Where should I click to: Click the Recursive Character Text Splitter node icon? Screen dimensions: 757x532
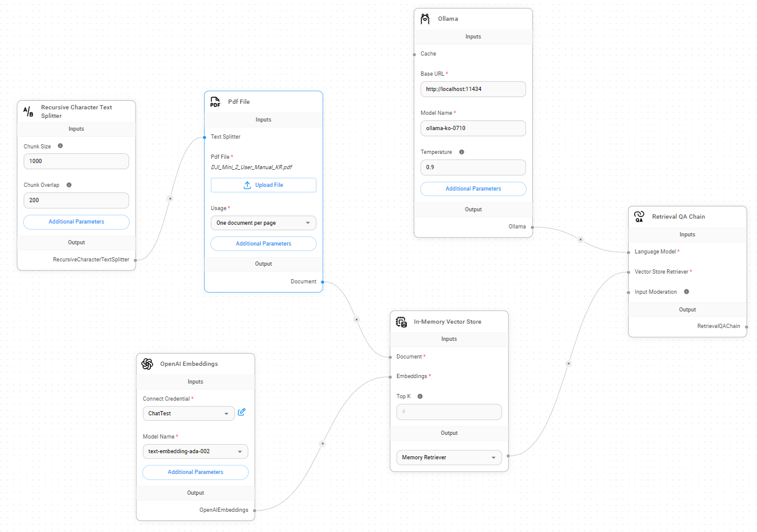tap(28, 111)
